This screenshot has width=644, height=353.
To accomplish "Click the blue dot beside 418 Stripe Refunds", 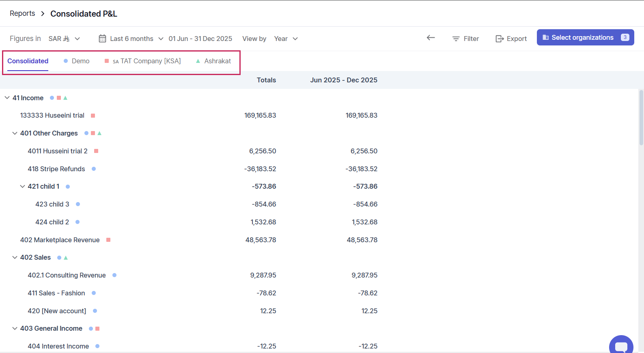I will point(94,169).
